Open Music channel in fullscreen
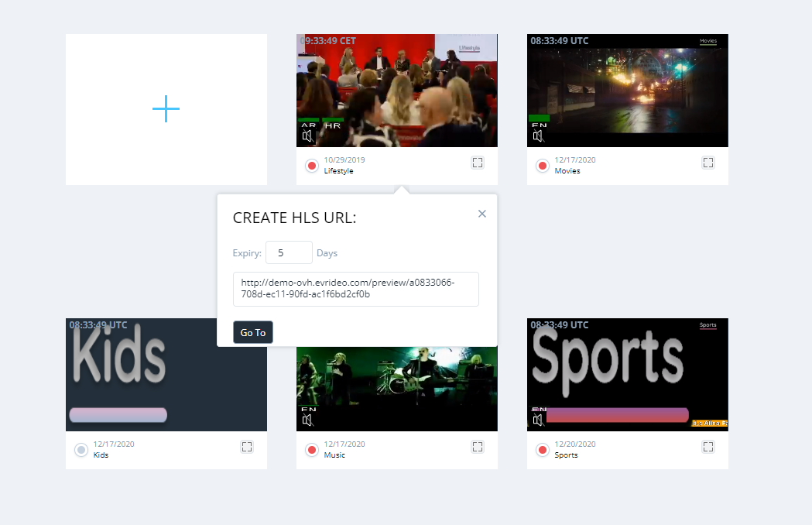Viewport: 812px width, 525px height. [478, 447]
